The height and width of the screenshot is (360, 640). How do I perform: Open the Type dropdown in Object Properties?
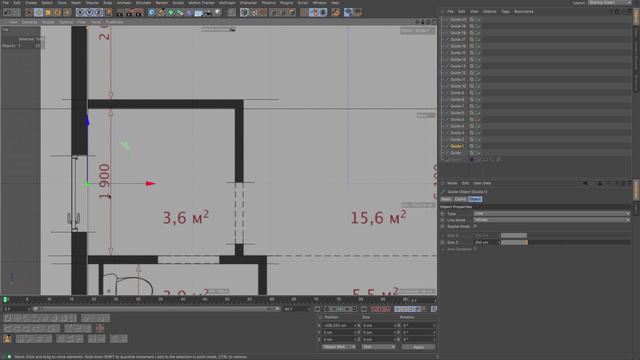click(551, 213)
